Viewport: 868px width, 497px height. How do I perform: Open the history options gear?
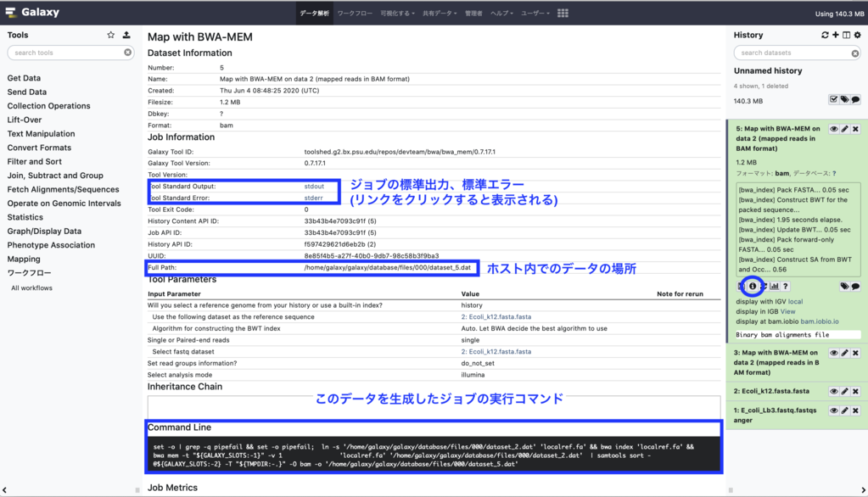(x=858, y=35)
